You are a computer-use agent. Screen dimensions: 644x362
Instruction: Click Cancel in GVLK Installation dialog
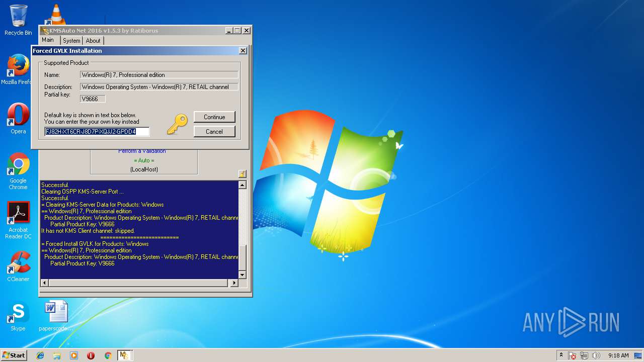[214, 132]
